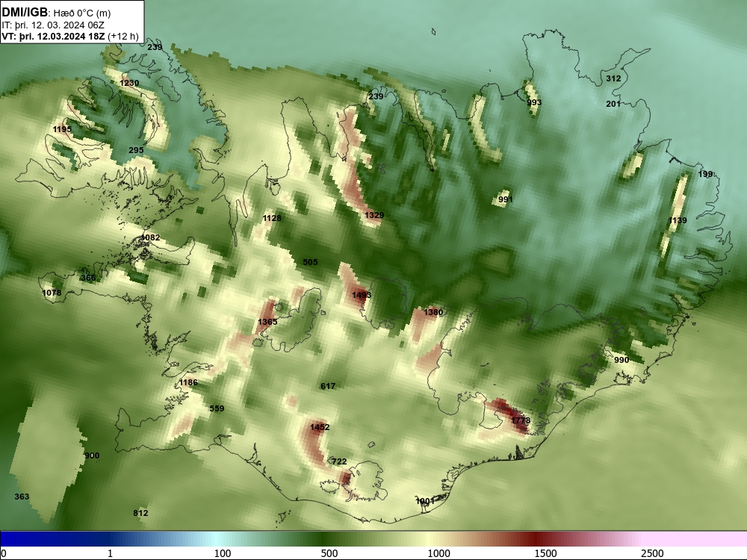The height and width of the screenshot is (560, 747).
Task: Click the 312 height value on map
Action: pyautogui.click(x=613, y=78)
